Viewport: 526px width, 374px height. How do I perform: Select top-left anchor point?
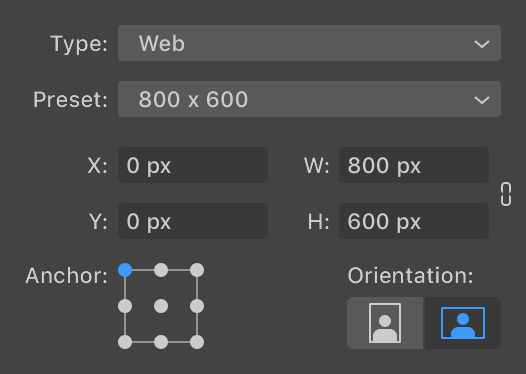point(125,270)
